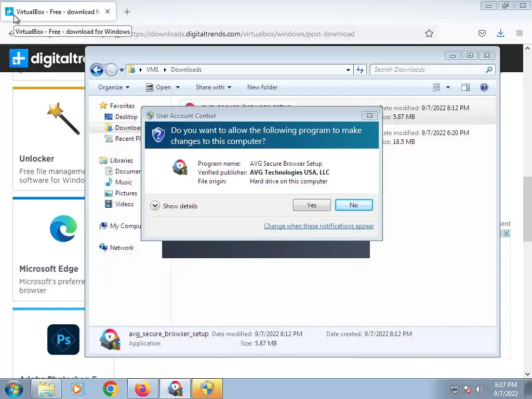Open Firefox application menu
Screen dimensions: 532x399
pyautogui.click(x=520, y=33)
